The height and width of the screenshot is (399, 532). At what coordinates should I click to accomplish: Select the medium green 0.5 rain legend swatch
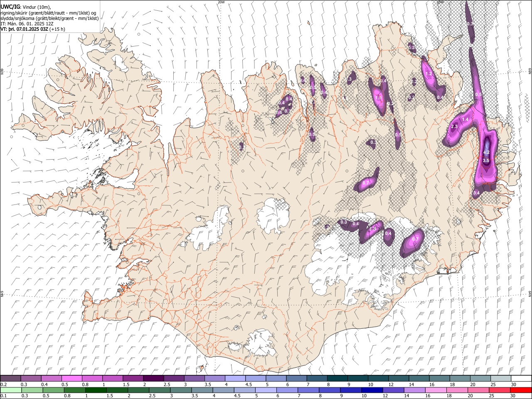pyautogui.click(x=54, y=390)
